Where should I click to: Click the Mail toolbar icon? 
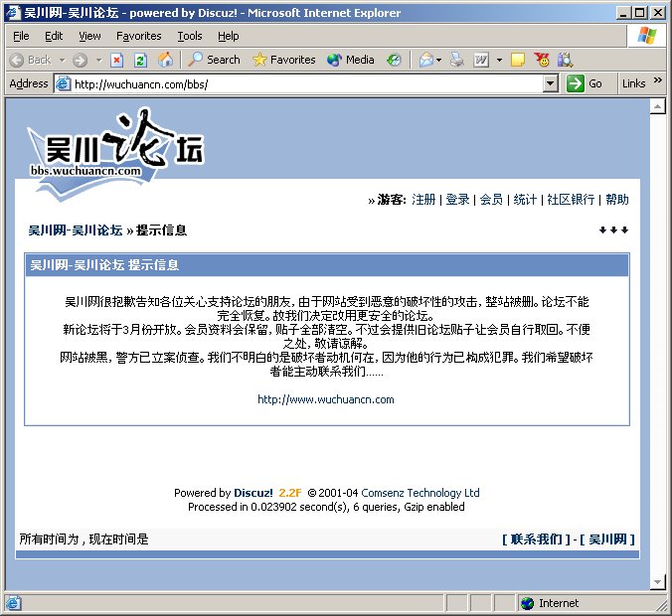(x=425, y=60)
